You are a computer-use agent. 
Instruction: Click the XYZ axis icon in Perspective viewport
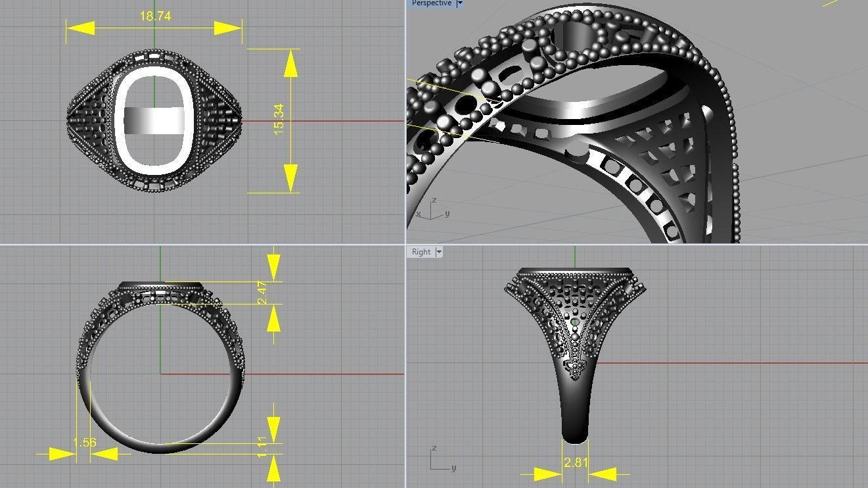click(x=432, y=210)
